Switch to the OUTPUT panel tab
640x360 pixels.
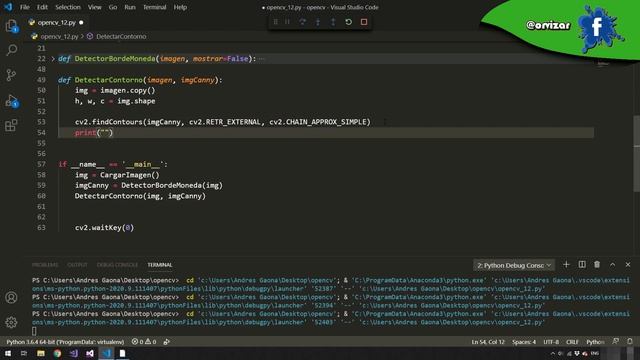[77, 265]
